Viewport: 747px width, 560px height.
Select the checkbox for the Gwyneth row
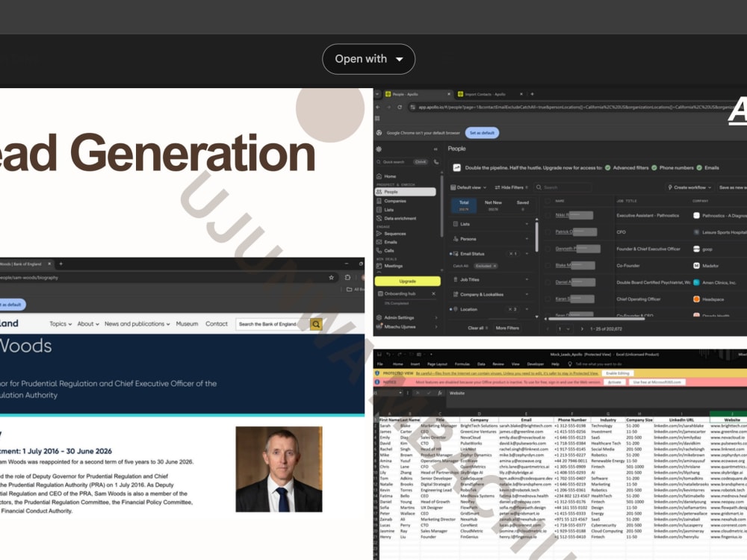(548, 249)
